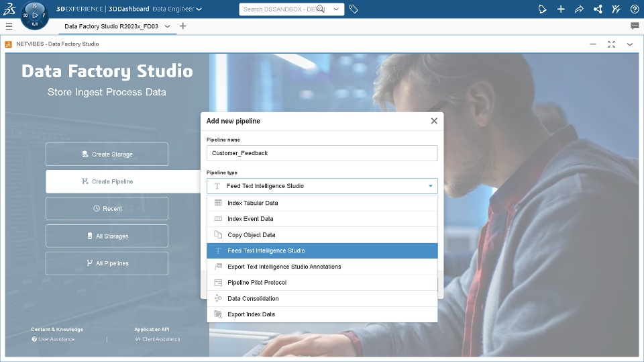Select Index Tabular Data option

pyautogui.click(x=322, y=203)
